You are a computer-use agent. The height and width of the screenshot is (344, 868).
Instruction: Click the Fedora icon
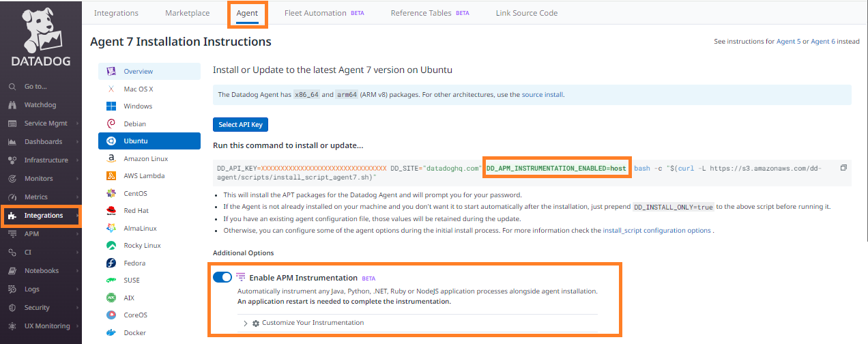click(111, 263)
